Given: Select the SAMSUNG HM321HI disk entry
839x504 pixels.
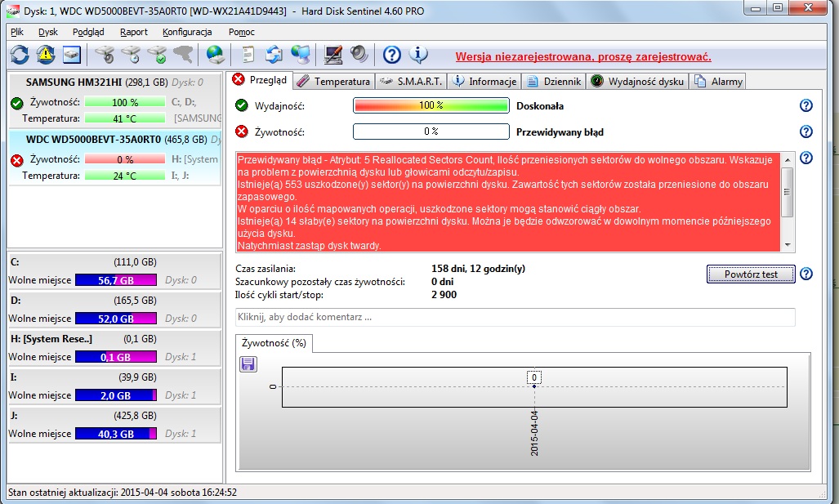Looking at the screenshot, I should pos(114,100).
